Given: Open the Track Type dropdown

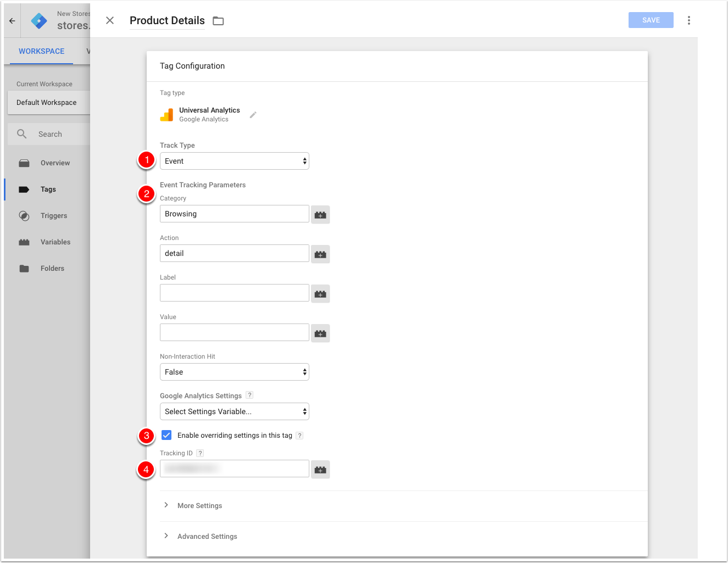Looking at the screenshot, I should point(235,161).
